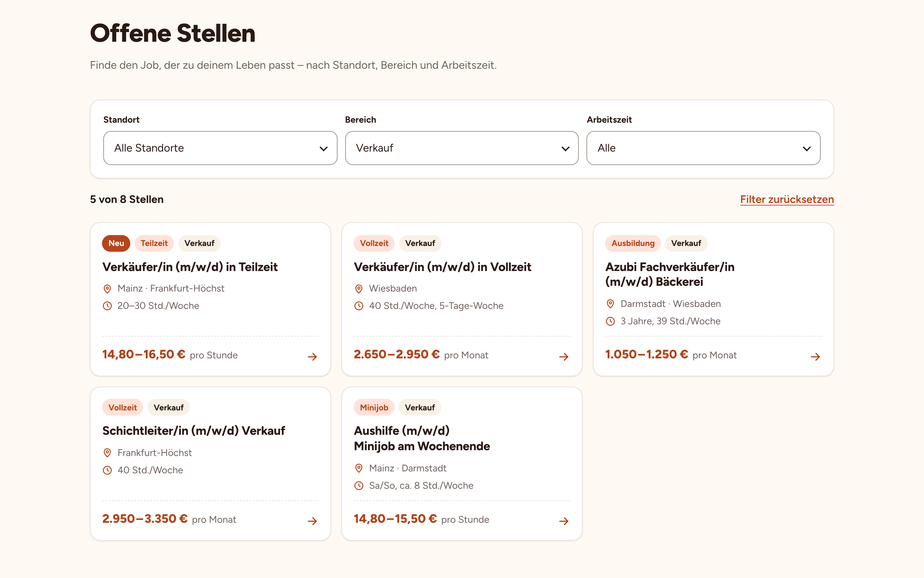
Task: Click location pin beside Frankfurt-Höchst in the Schichtleiter card
Action: 107,453
